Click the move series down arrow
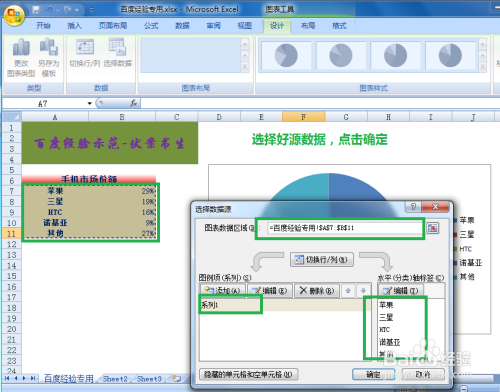The height and width of the screenshot is (392, 500). coord(363,291)
